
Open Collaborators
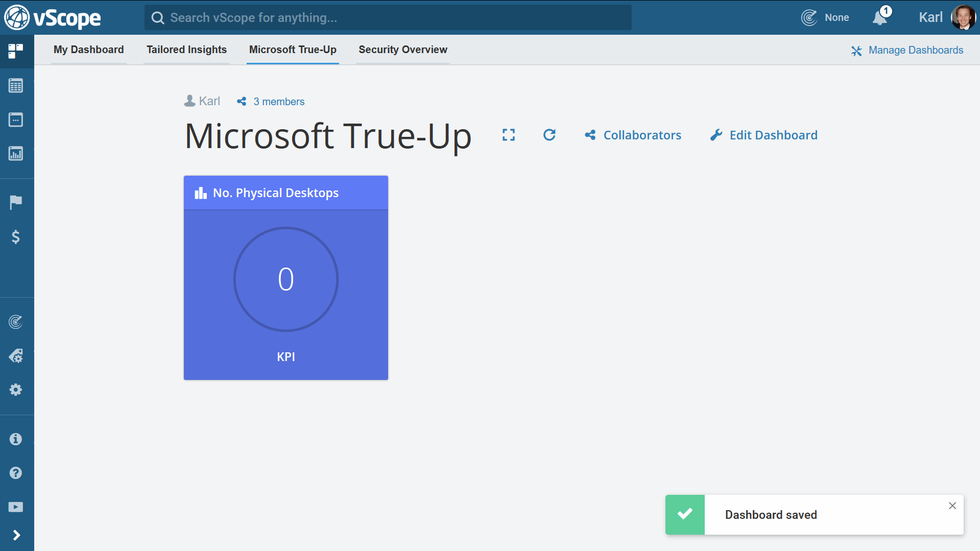pos(633,135)
